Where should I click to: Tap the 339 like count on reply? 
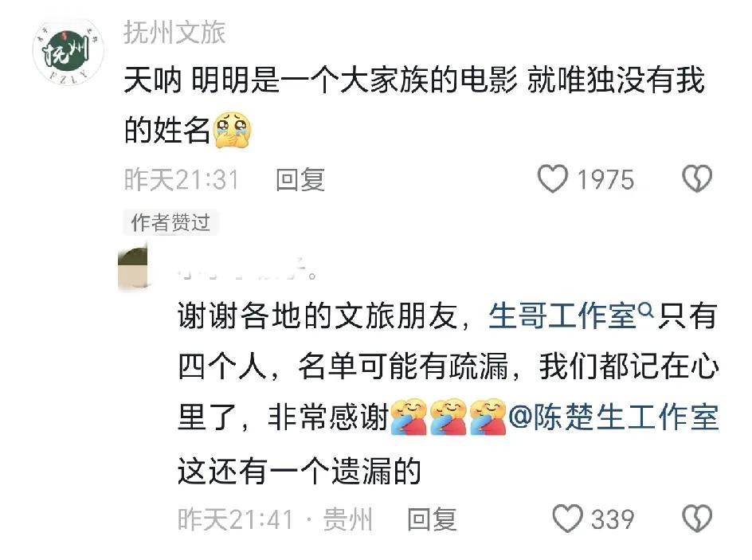[x=613, y=519]
